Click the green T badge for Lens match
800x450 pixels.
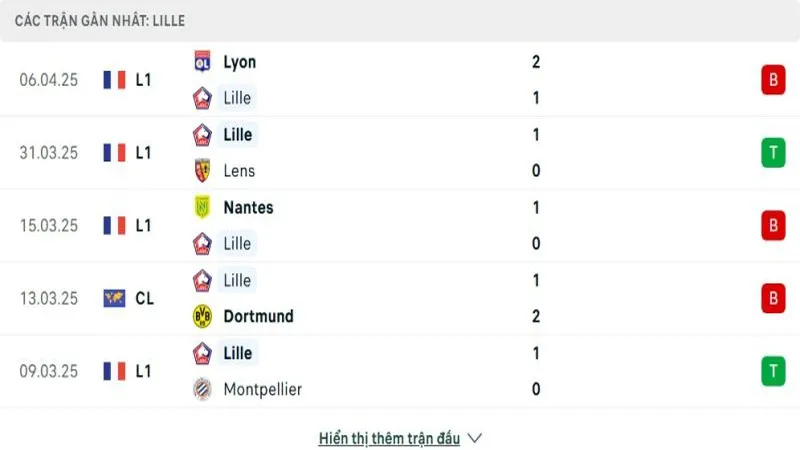pyautogui.click(x=773, y=153)
